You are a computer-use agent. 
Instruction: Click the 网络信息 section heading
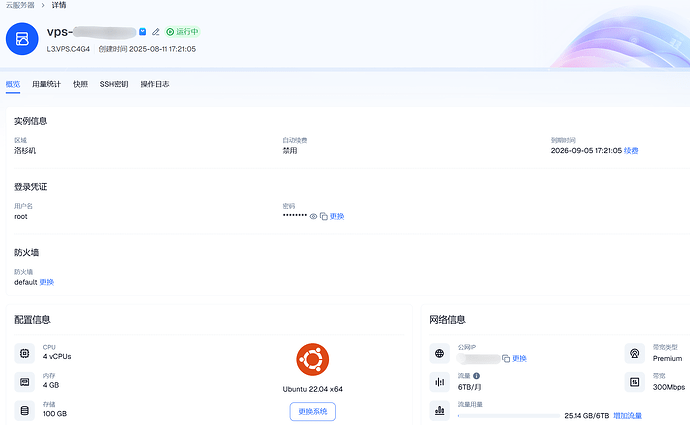pyautogui.click(x=448, y=320)
